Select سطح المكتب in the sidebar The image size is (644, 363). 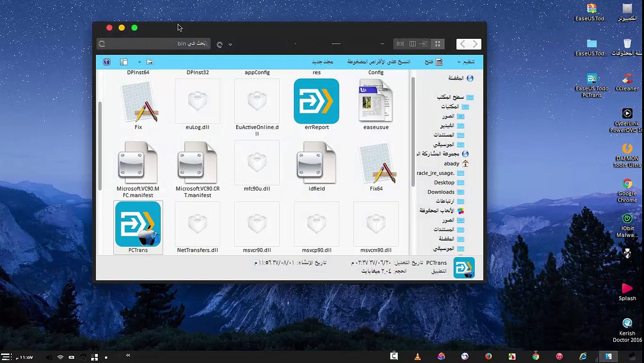[x=455, y=97]
